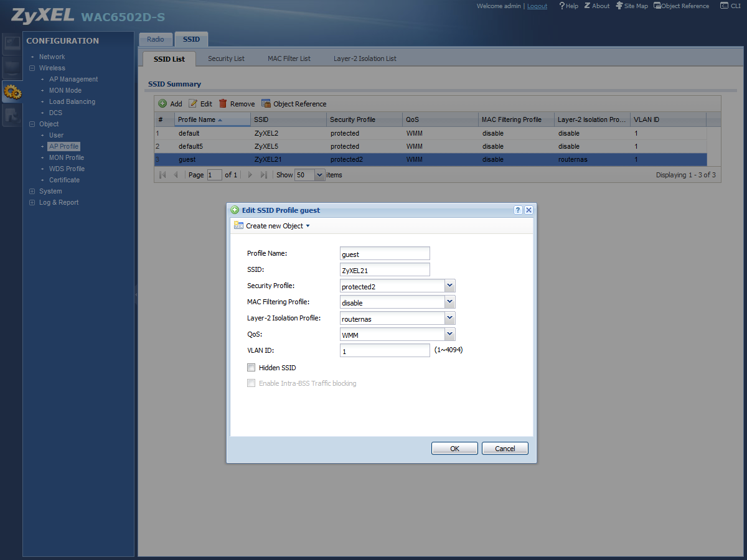Open the Layer-2 Isolation Profile dropdown
The image size is (747, 560).
coord(450,318)
